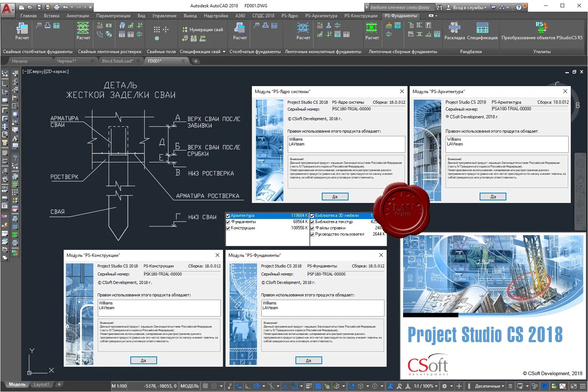Expand the Спецификация свай panel dropdown
Screen dimensions: 588x392
pos(224,52)
